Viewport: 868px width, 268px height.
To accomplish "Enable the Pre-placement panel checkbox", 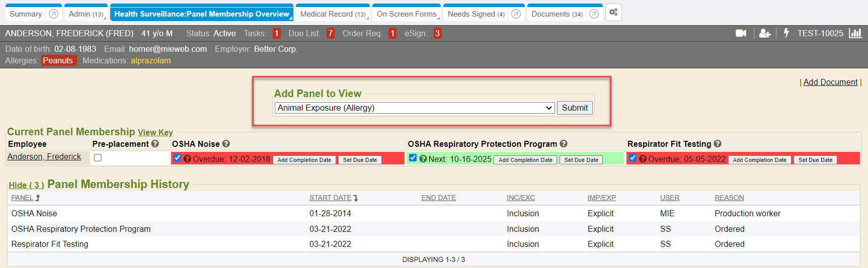I will pos(98,158).
